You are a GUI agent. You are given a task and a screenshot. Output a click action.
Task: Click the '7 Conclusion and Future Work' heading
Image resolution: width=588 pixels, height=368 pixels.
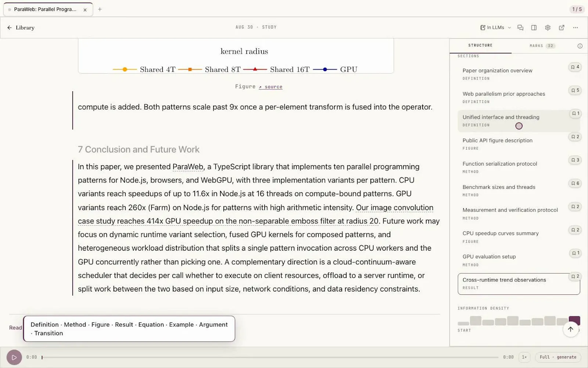[139, 149]
